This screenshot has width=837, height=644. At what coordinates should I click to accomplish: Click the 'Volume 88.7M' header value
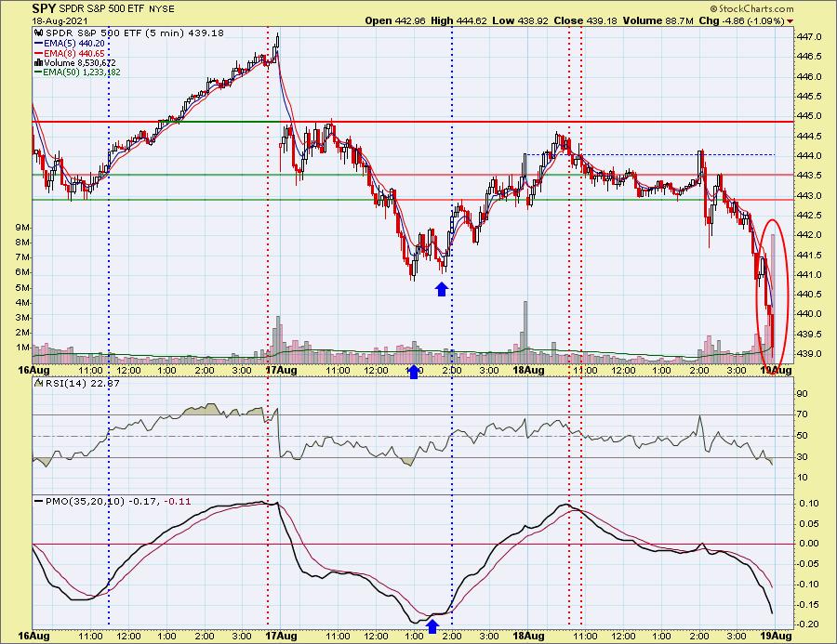(658, 21)
